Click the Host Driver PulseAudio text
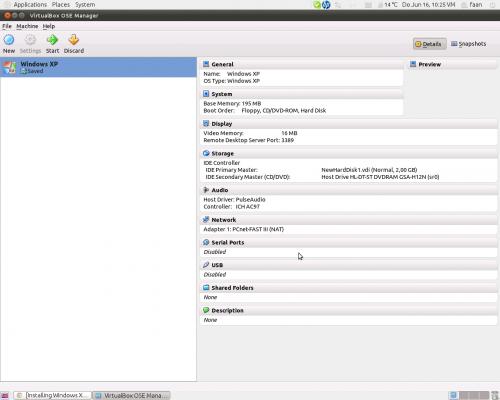Screen dimensions: 500x400 pyautogui.click(x=234, y=199)
